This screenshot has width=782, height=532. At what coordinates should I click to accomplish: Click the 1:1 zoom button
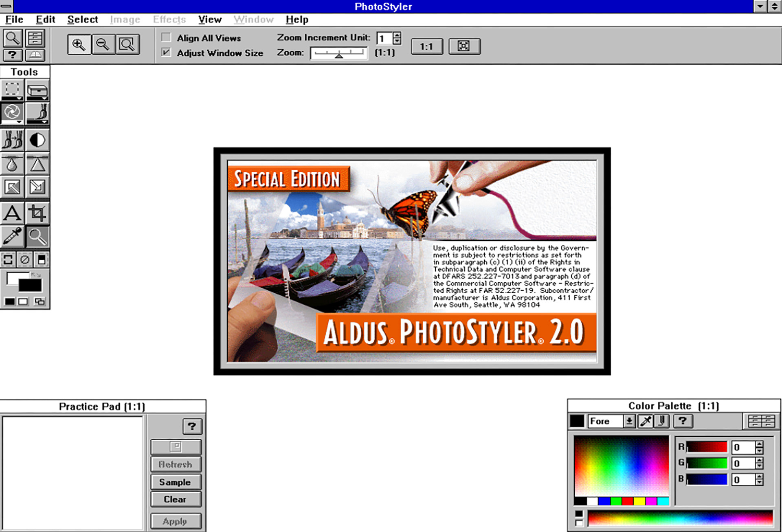click(x=427, y=46)
